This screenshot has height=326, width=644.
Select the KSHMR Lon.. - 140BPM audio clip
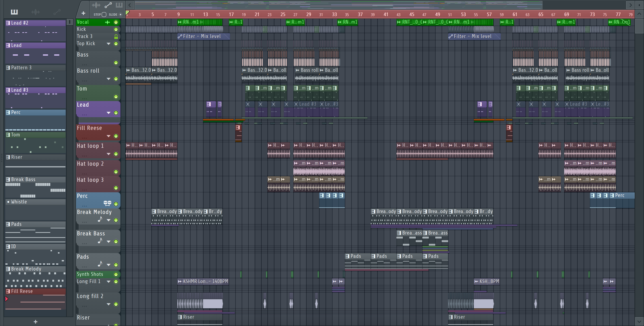(203, 282)
